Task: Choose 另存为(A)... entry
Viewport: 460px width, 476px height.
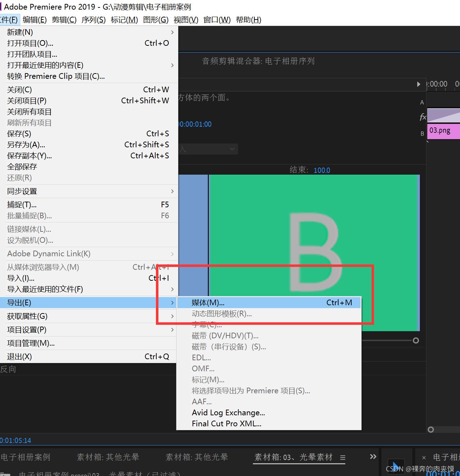Action: pyautogui.click(x=88, y=145)
